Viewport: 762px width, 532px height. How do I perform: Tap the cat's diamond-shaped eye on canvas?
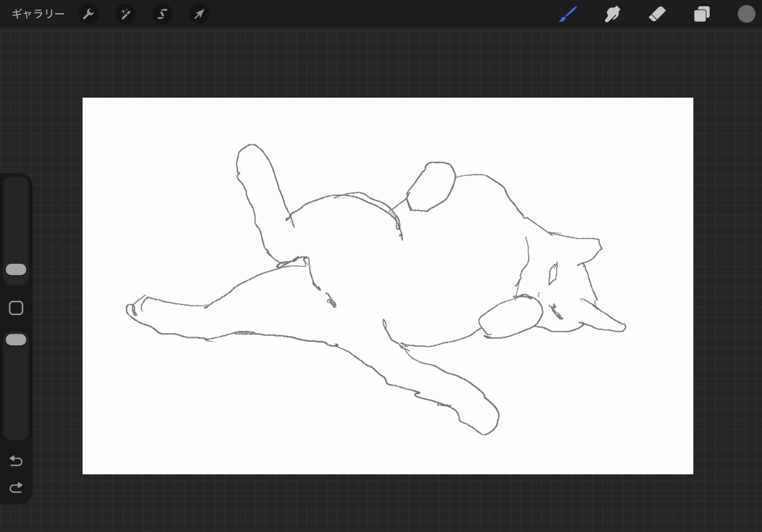pyautogui.click(x=553, y=274)
